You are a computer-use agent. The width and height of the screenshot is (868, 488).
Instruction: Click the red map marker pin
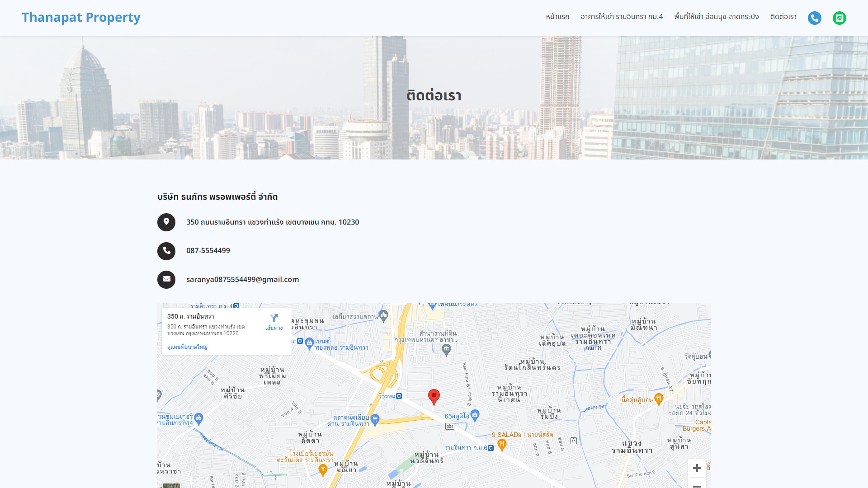(434, 397)
